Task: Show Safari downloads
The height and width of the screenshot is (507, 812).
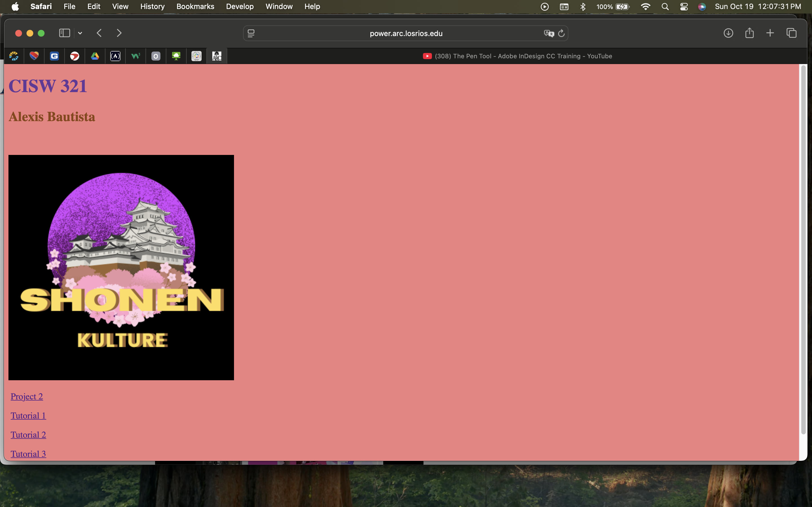Action: point(728,33)
